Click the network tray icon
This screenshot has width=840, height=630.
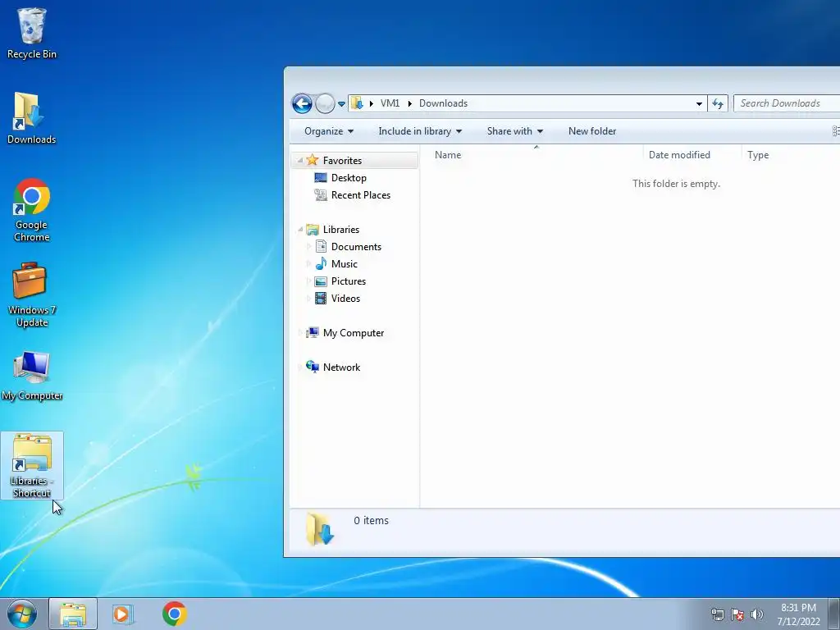click(717, 614)
